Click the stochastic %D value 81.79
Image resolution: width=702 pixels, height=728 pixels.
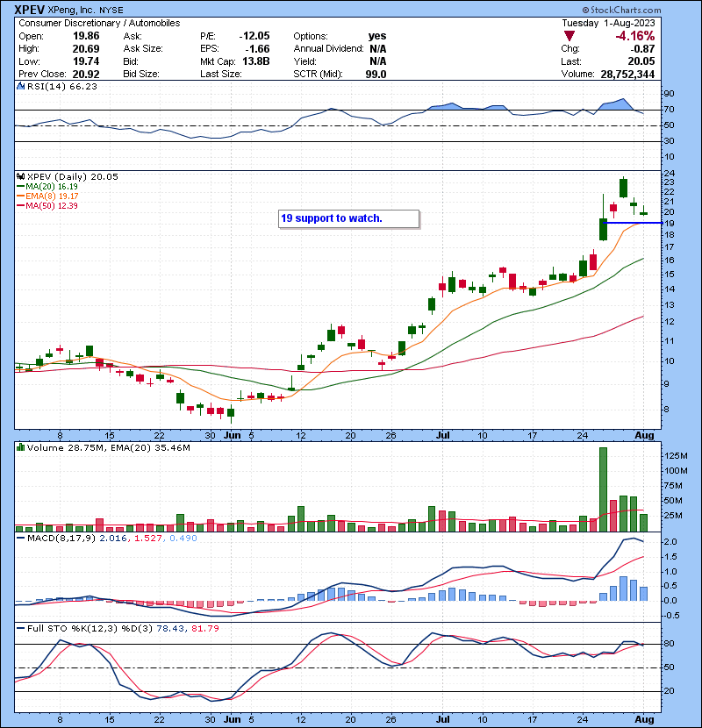pos(204,629)
